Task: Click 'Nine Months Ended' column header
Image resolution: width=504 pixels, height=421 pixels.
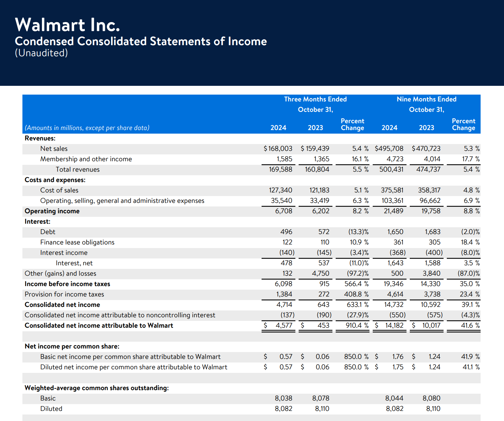Action: (426, 99)
